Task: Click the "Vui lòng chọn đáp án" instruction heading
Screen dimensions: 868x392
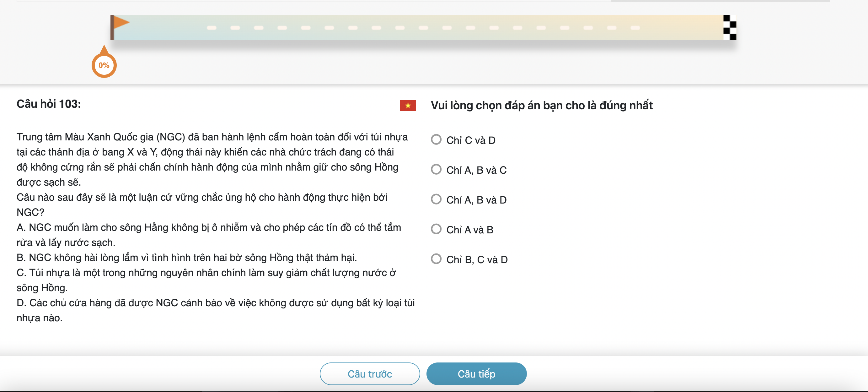Action: tap(541, 105)
